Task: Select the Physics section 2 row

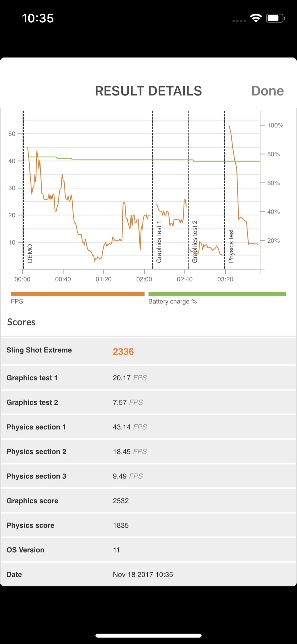Action: [148, 452]
